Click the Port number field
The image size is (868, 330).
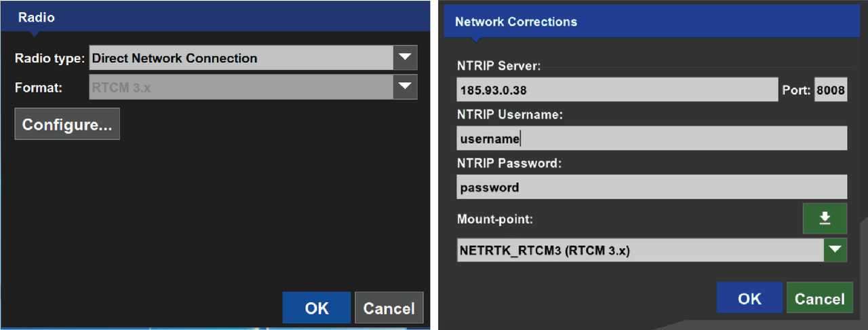[831, 90]
